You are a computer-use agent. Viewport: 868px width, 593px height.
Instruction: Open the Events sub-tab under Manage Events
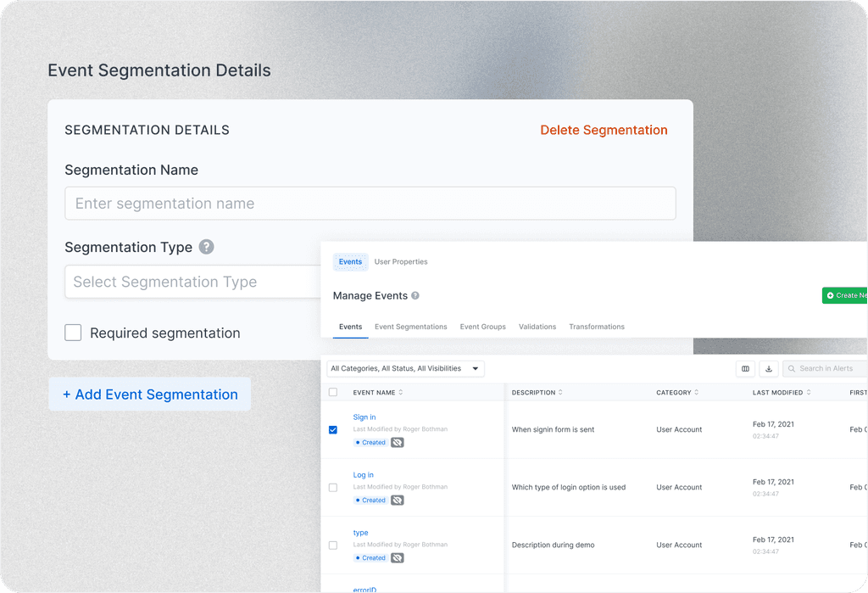point(350,327)
